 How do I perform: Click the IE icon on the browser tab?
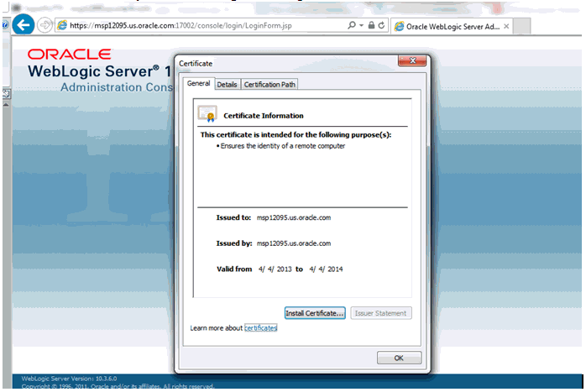tap(400, 27)
